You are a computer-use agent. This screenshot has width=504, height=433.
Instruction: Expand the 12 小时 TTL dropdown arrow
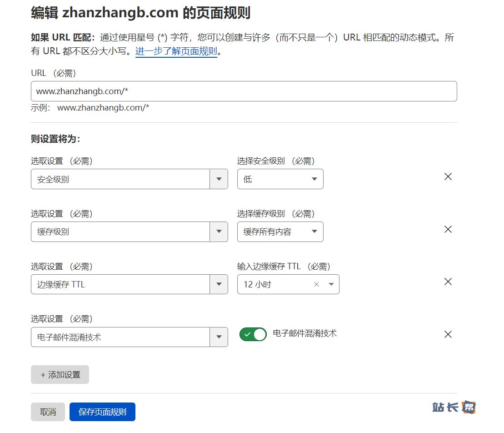331,285
